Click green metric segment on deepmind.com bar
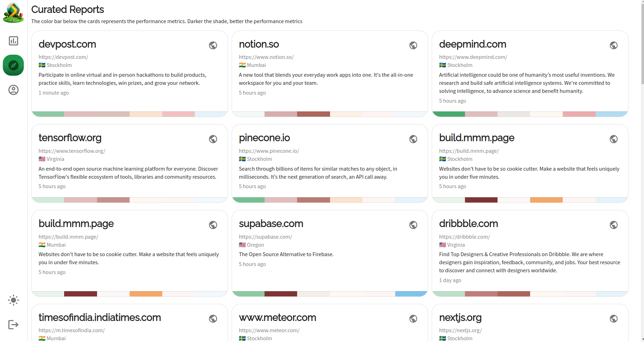Screen dimensions: 644x342 (449, 114)
